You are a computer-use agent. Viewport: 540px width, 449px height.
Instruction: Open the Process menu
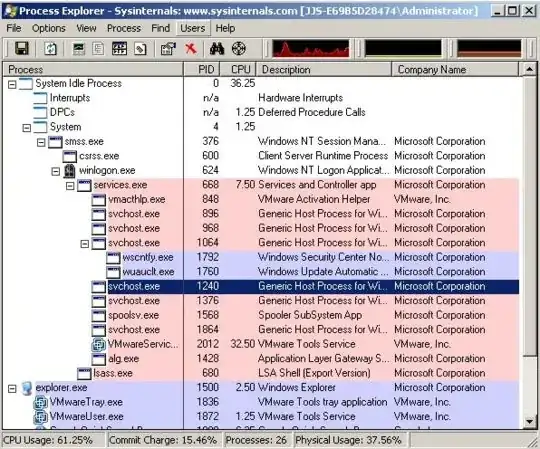point(124,28)
